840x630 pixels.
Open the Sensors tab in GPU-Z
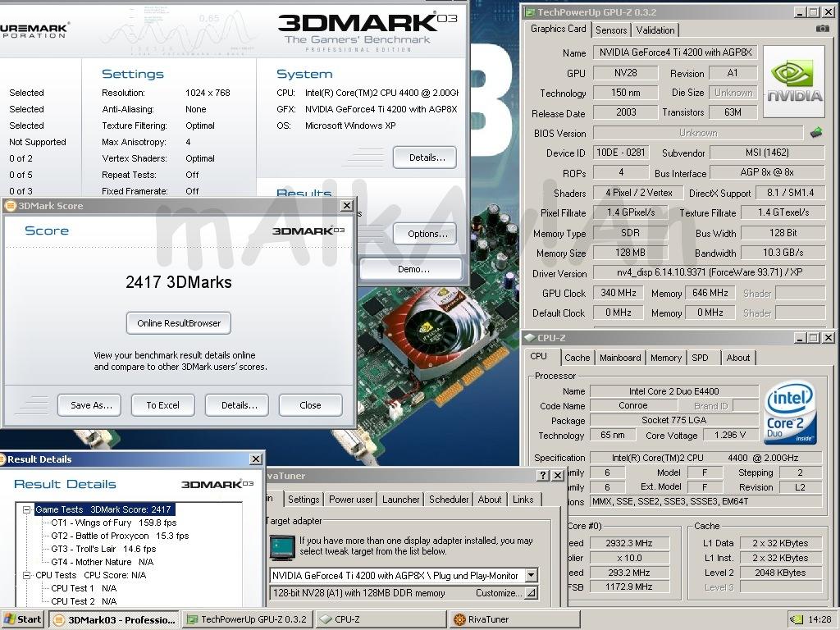click(611, 30)
